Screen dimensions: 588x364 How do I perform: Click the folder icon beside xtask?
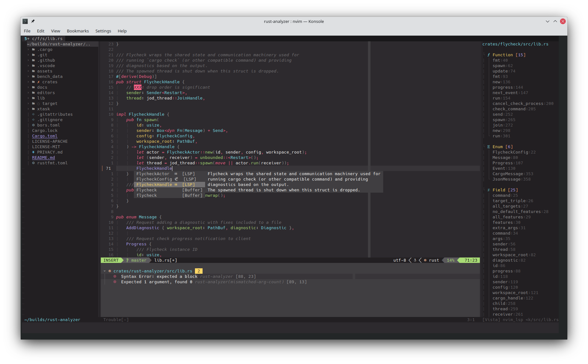pos(33,109)
